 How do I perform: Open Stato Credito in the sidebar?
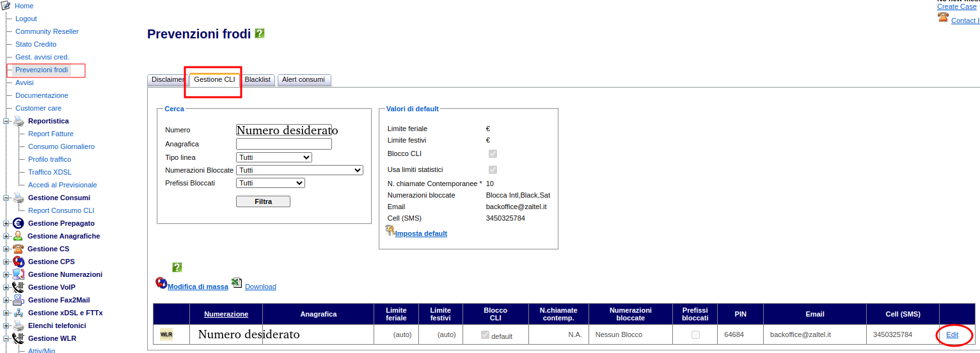36,44
